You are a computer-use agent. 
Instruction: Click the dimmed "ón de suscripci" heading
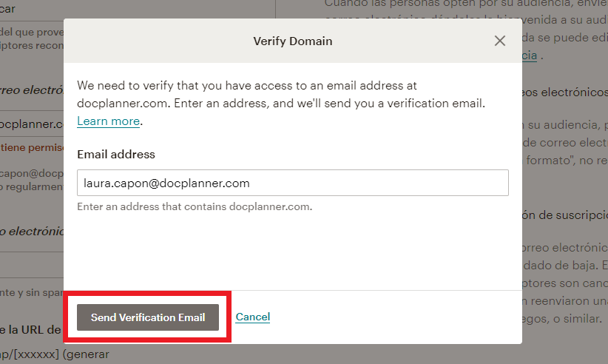tap(564, 215)
